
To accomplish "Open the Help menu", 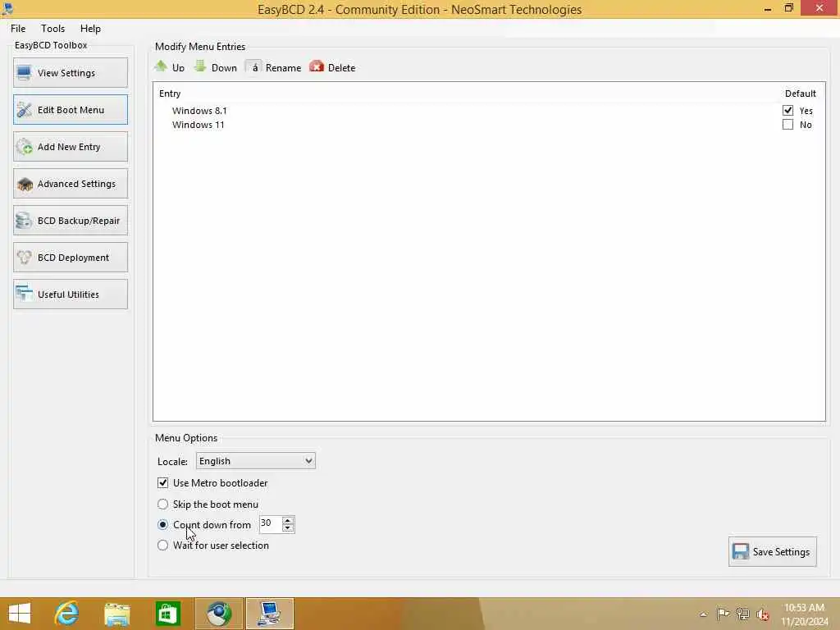I will (90, 29).
